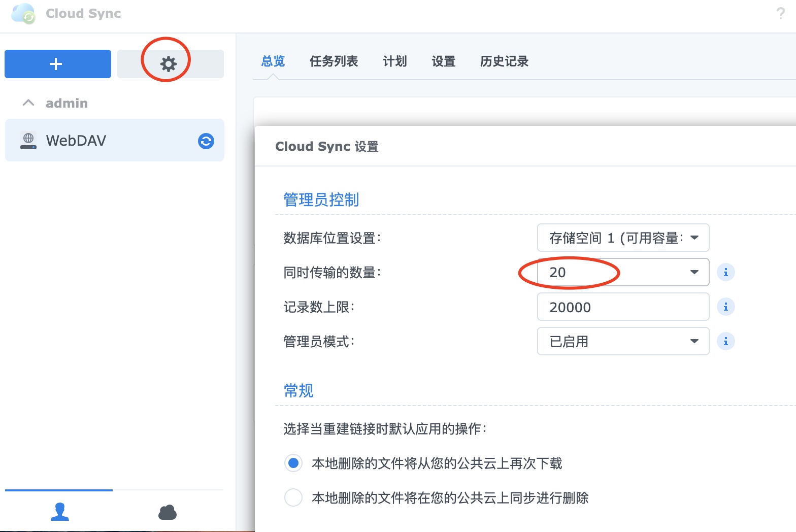Viewport: 796px width, 532px height.
Task: Expand the 同时传输的数量 dropdown
Action: [623, 272]
